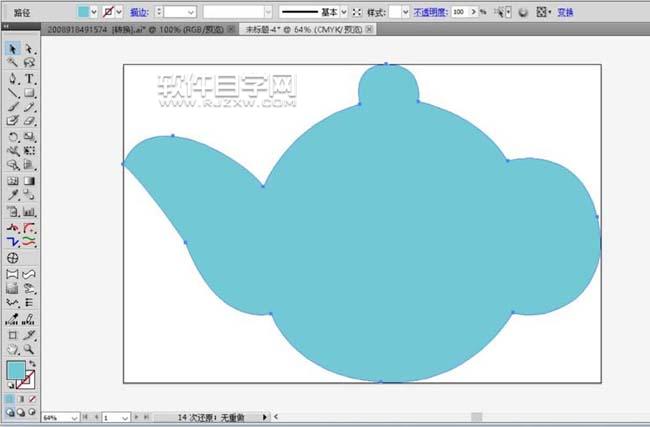Screen dimensions: 650x427
Task: Pick the Pencil tool
Action: click(x=29, y=107)
